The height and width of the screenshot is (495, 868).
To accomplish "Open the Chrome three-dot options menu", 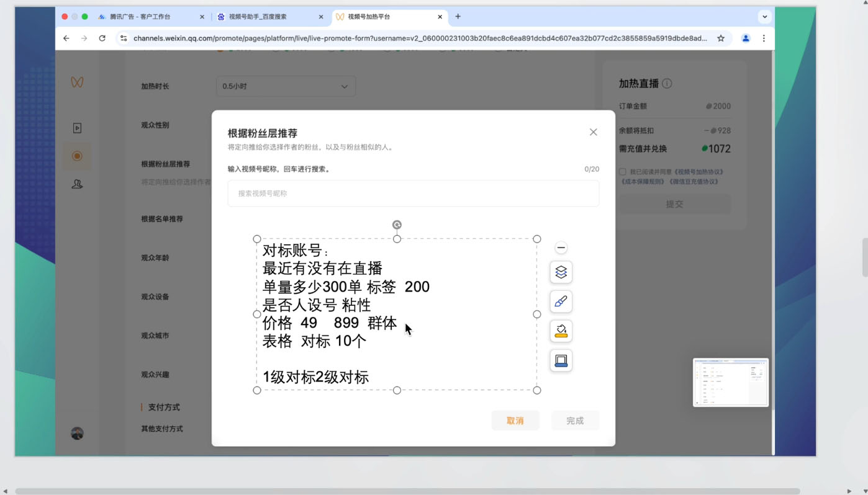I will 764,38.
